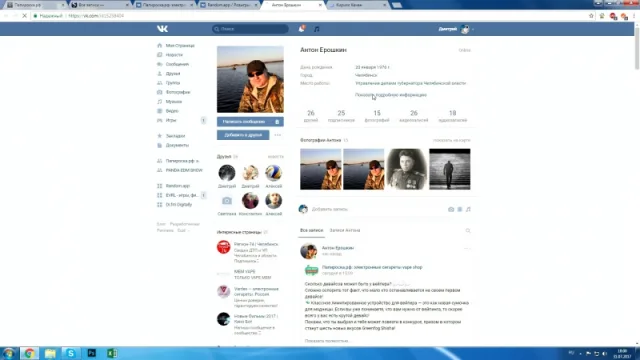
Task: Open the 18 аудиозаписей counter
Action: coord(452,116)
